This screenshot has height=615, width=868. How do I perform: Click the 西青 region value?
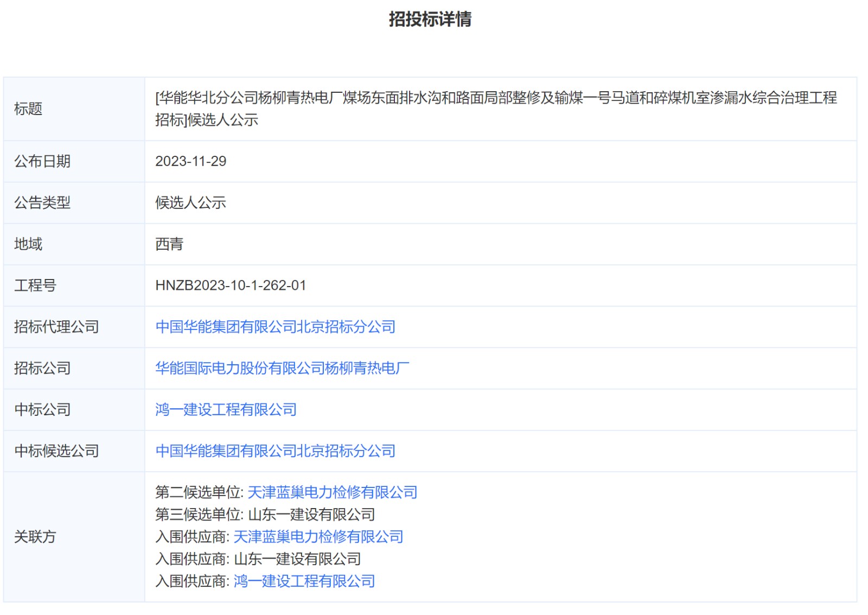(x=169, y=244)
